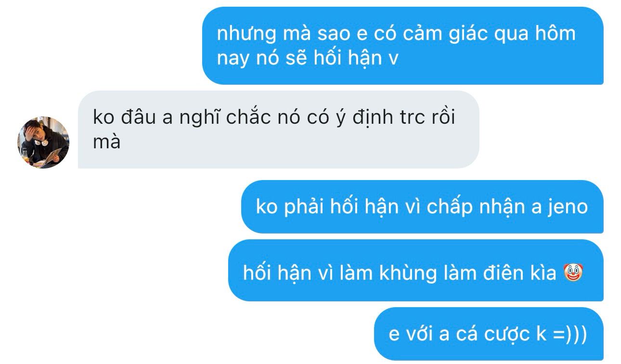Open the sender's profile avatar photo
This screenshot has height=364, width=621.
43,143
